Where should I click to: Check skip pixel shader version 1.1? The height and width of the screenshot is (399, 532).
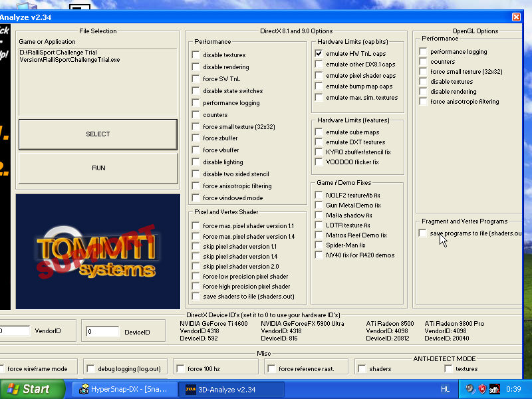point(196,246)
